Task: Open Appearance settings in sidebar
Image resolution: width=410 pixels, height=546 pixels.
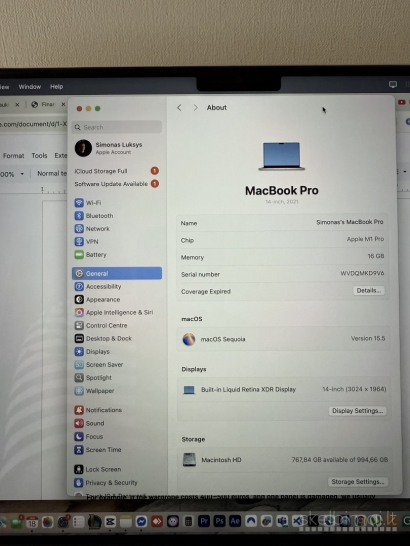Action: [x=97, y=299]
